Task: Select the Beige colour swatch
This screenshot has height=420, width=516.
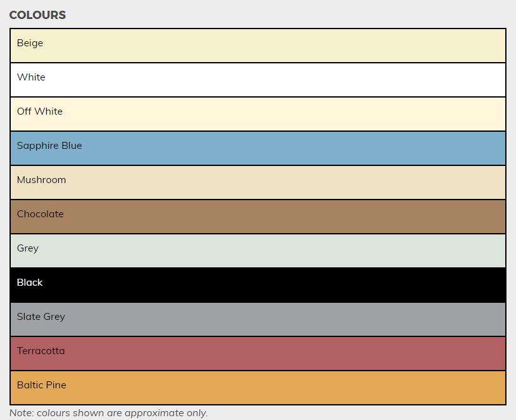Action: click(x=258, y=46)
